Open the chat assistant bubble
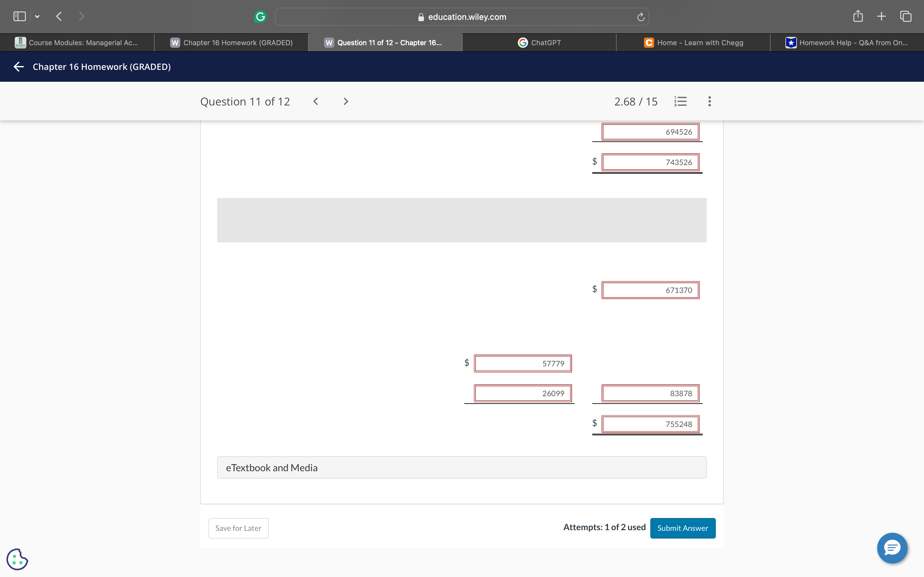Image resolution: width=924 pixels, height=577 pixels. coord(892,548)
